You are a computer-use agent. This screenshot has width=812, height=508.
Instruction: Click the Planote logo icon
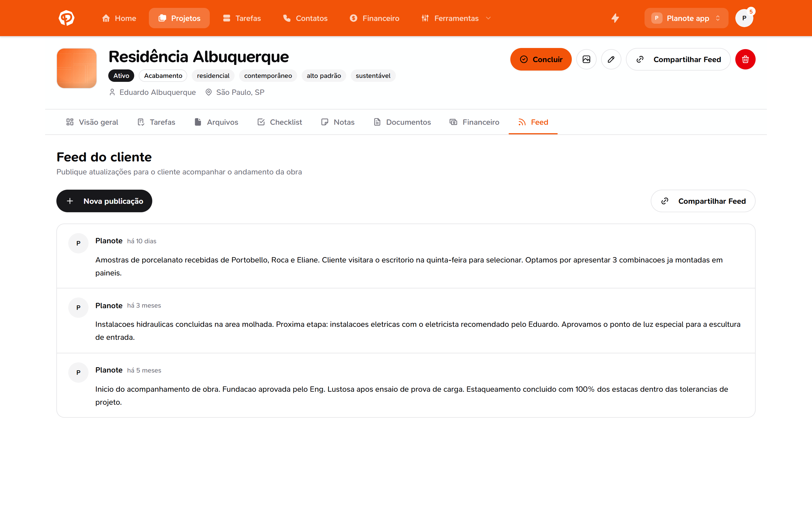pos(67,18)
